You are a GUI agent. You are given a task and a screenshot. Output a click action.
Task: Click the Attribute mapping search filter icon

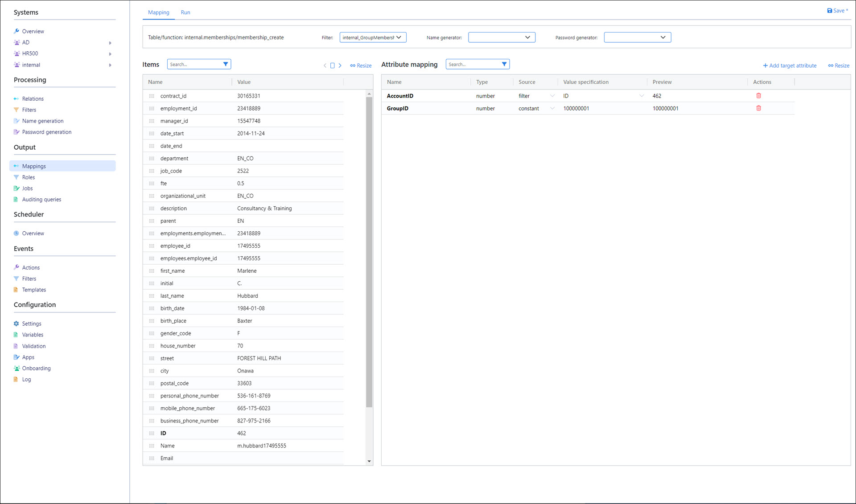click(x=504, y=64)
